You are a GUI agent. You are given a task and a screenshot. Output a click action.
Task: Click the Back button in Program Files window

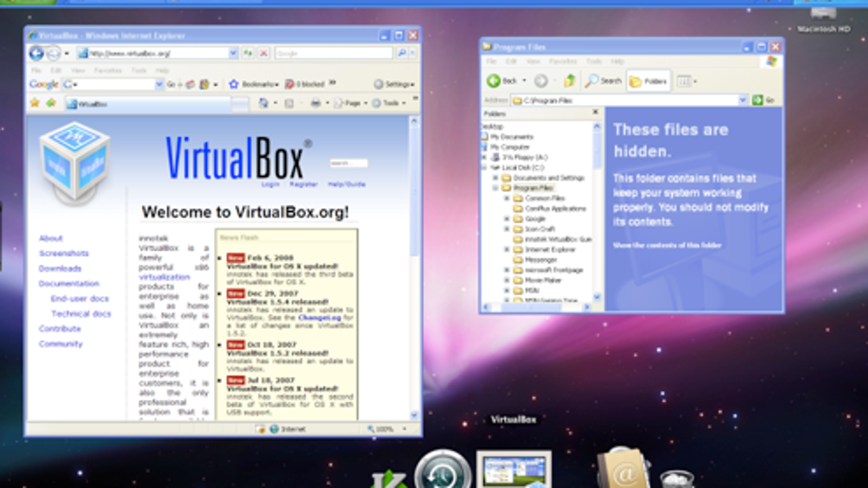[502, 81]
